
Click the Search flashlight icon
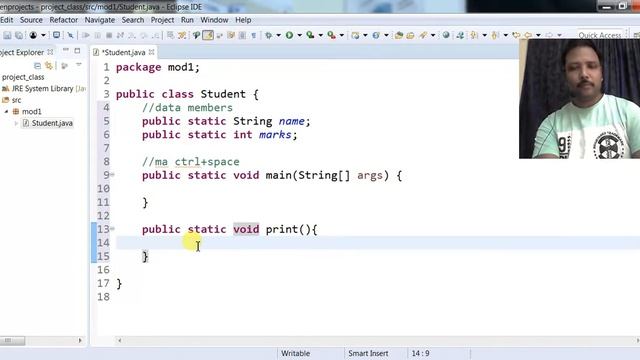(x=423, y=36)
